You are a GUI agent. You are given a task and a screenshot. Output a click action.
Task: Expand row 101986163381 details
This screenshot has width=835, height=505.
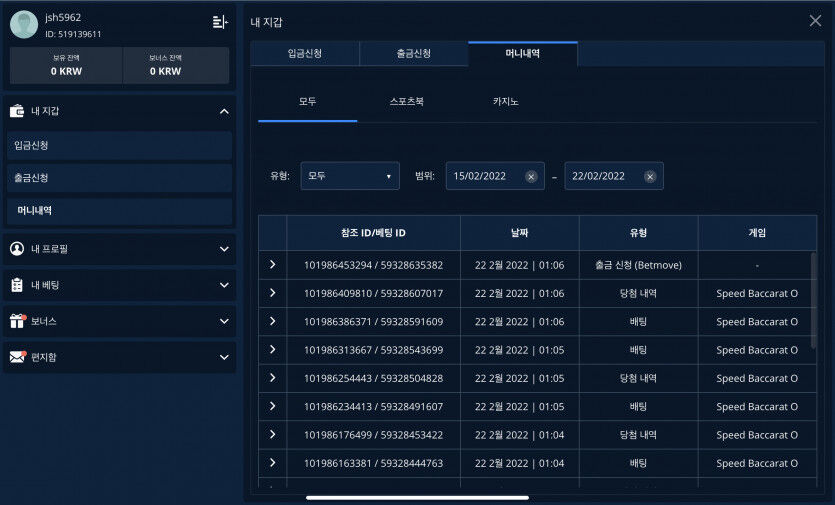[x=273, y=462]
